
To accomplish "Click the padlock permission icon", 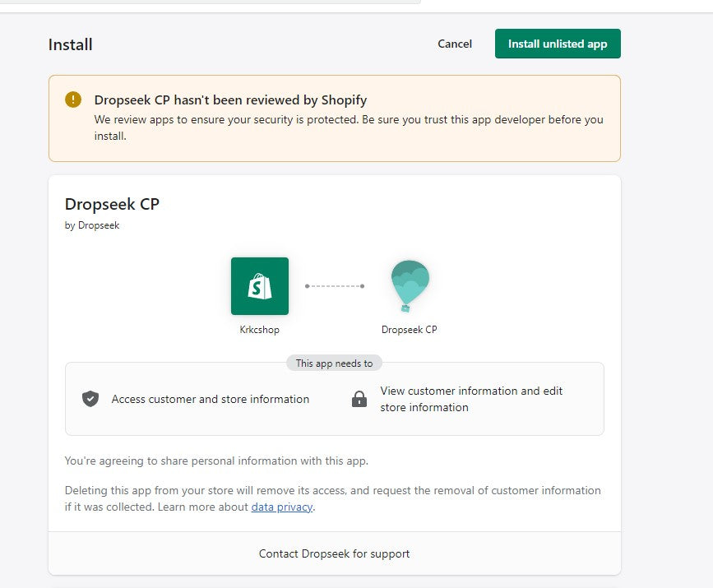I will coord(359,400).
